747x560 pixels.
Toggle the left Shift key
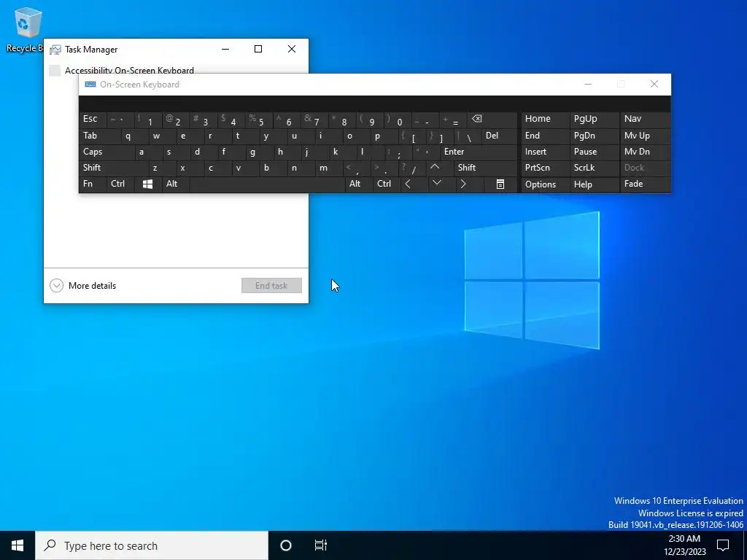coord(113,168)
